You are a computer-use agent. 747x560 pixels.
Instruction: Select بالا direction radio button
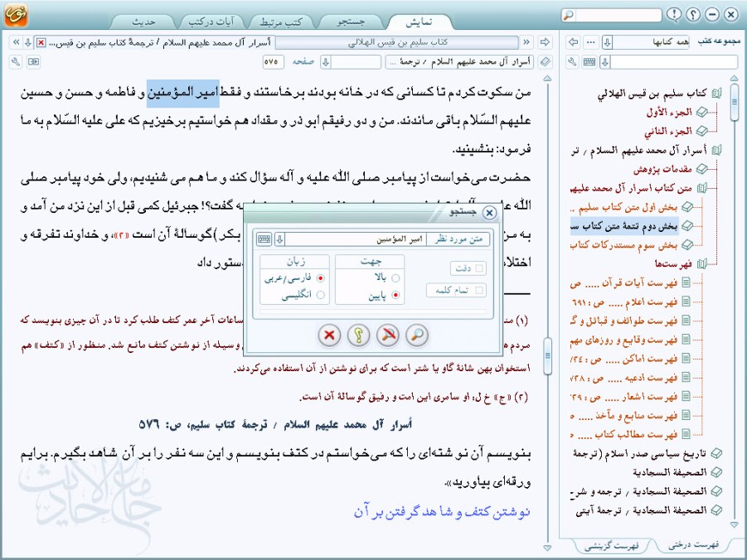pos(395,278)
